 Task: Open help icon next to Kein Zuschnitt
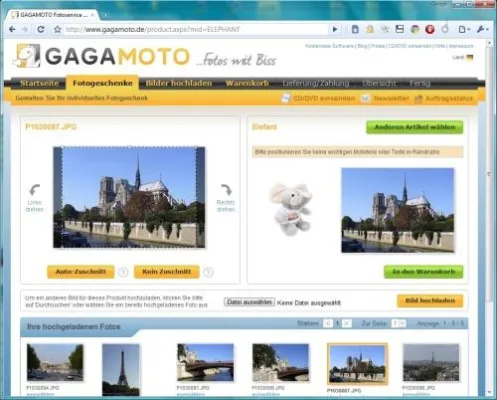(x=208, y=272)
